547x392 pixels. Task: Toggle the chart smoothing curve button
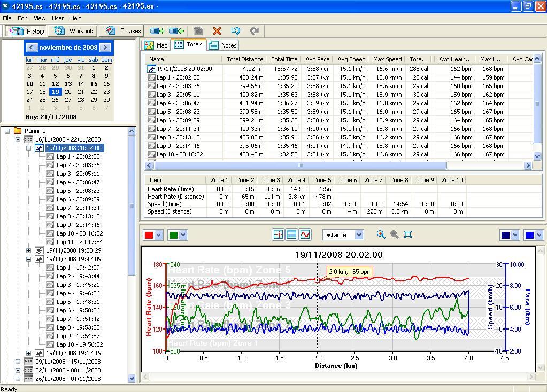tap(305, 234)
